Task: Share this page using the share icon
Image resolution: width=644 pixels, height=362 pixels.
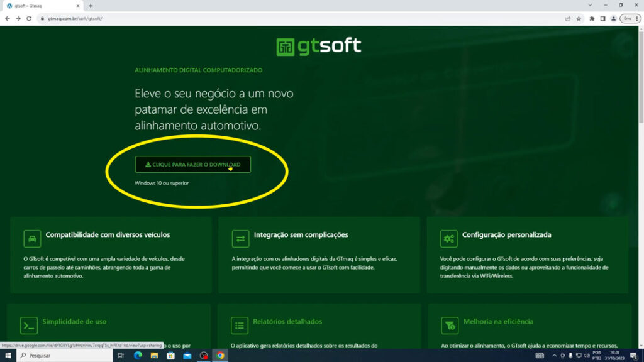Action: coord(568,18)
